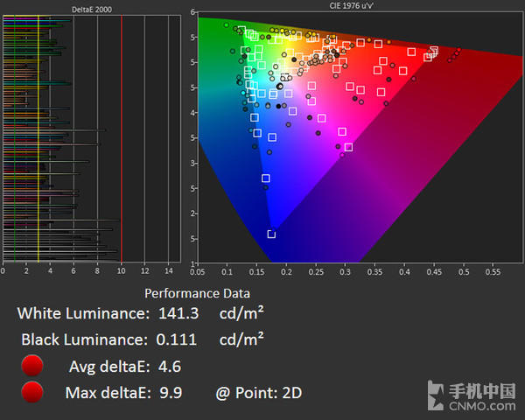Click the red Avg deltaE indicator circle
Viewport: 525px width, 420px height.
point(32,366)
